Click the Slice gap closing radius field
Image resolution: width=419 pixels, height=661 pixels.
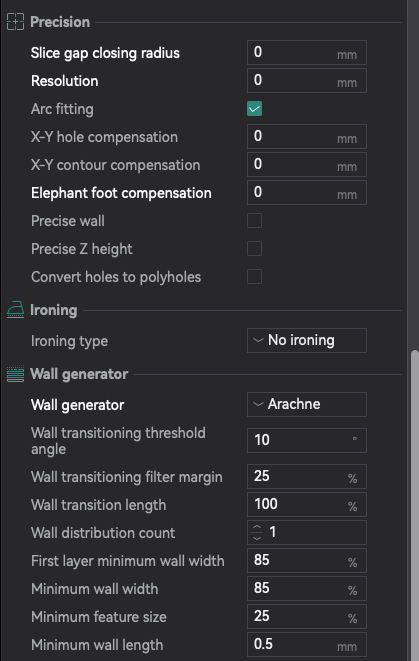click(307, 53)
